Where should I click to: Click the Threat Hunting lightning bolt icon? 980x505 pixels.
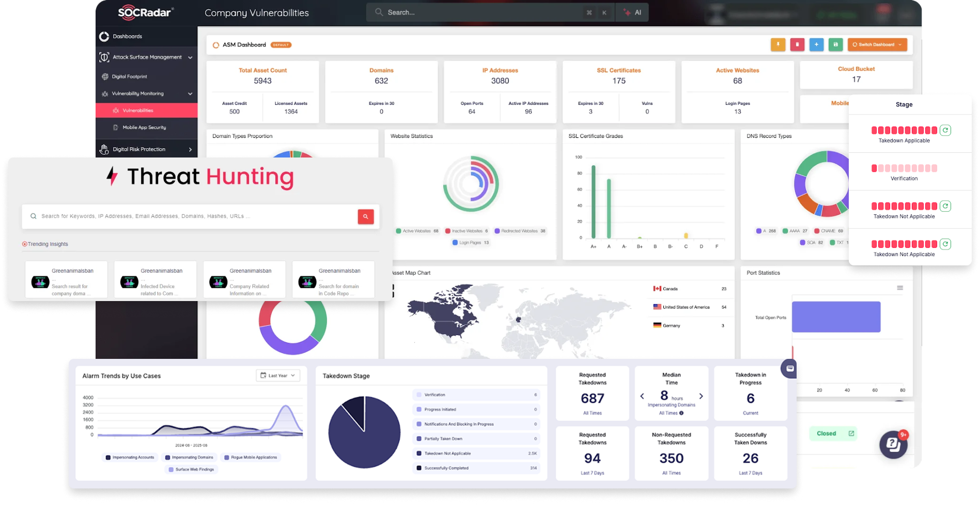coord(112,176)
